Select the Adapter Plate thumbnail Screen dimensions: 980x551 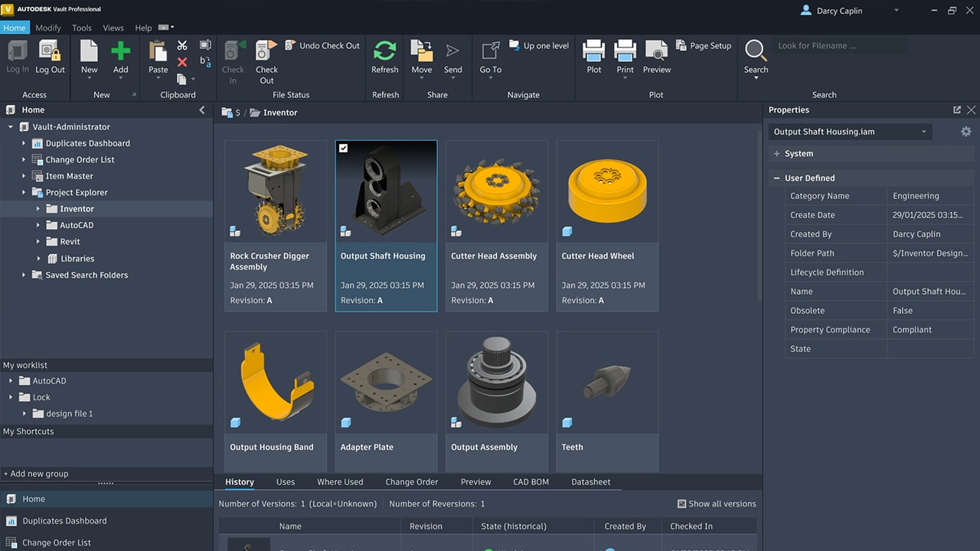click(x=386, y=383)
